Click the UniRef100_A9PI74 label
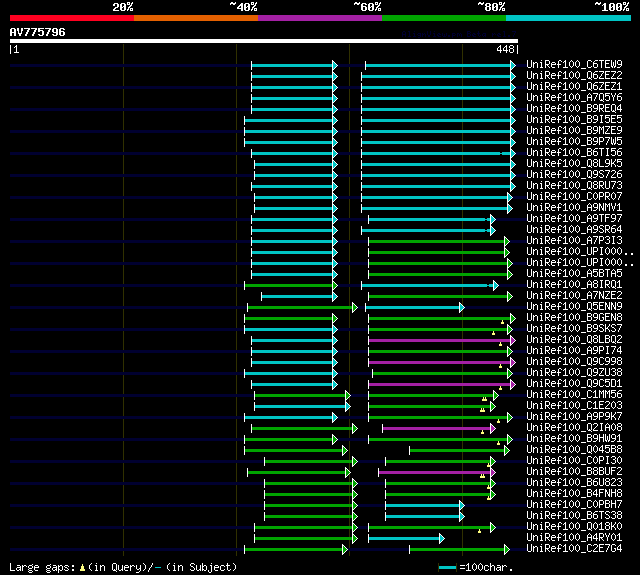Screen dimensions: 640x575 tap(574, 351)
